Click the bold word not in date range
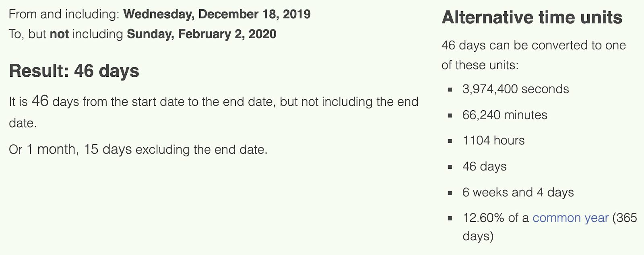 [59, 34]
